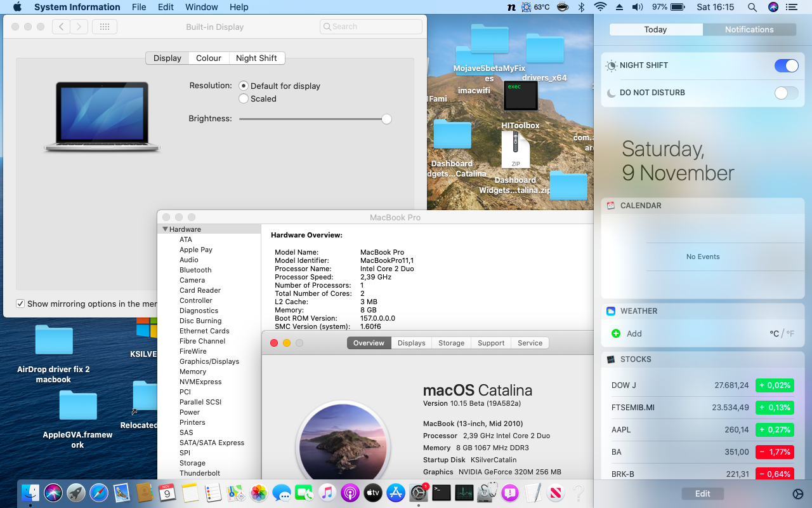Add a location in Weather widget

click(627, 333)
